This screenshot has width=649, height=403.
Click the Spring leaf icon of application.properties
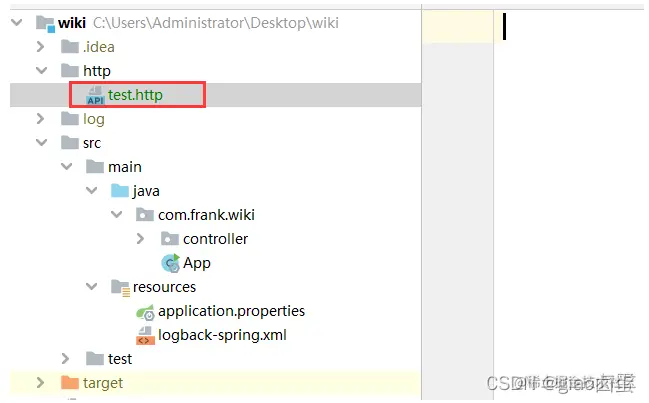pos(145,312)
